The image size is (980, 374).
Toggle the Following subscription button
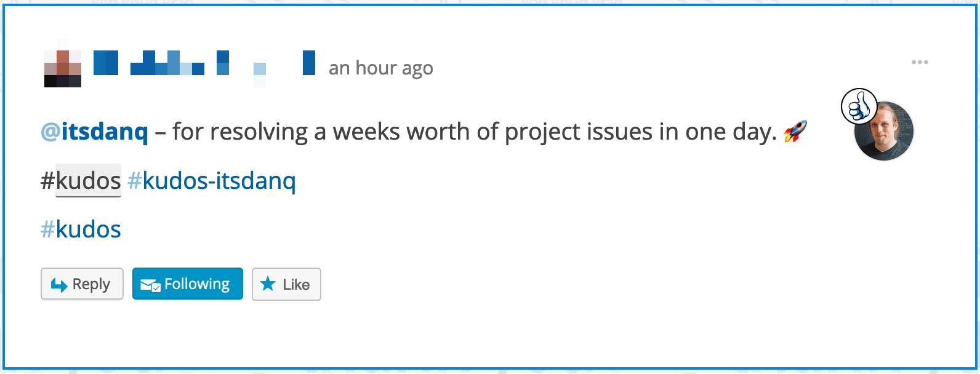188,284
